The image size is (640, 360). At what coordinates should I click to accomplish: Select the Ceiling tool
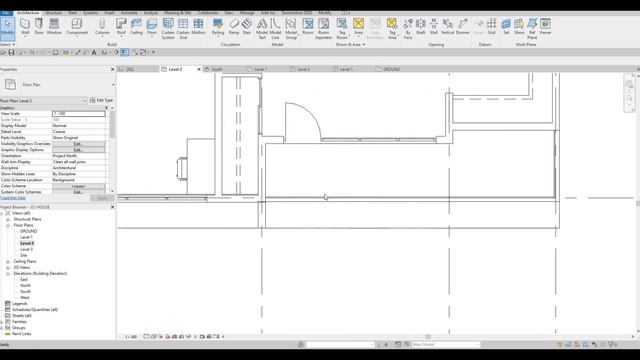click(x=136, y=27)
